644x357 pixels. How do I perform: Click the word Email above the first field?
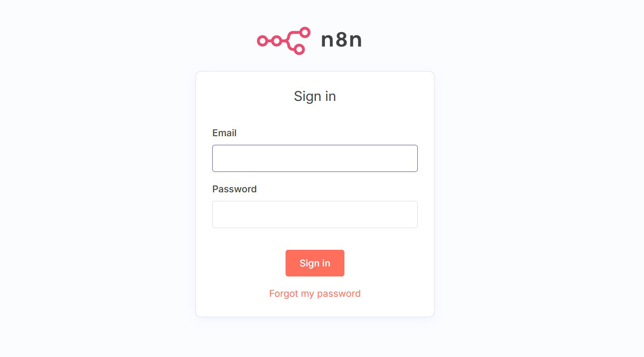[224, 133]
